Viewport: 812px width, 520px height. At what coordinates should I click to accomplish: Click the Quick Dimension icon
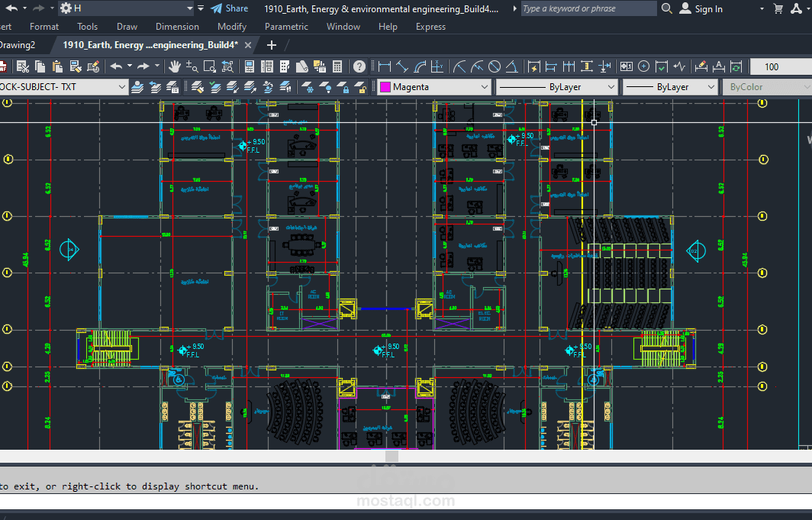(x=533, y=66)
